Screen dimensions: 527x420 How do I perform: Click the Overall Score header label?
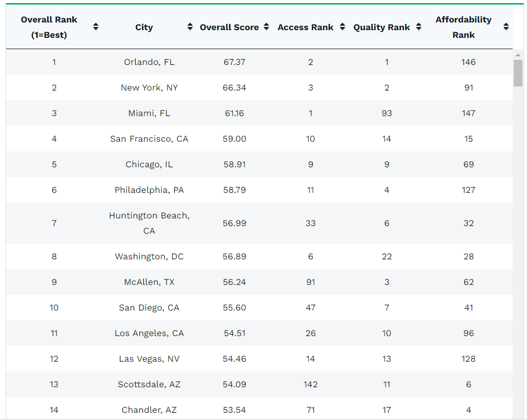click(x=229, y=28)
